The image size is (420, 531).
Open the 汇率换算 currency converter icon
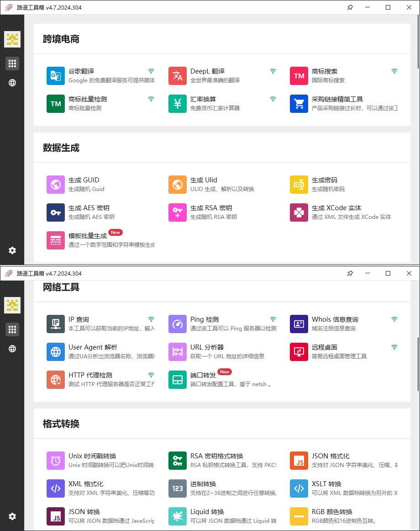coord(177,104)
